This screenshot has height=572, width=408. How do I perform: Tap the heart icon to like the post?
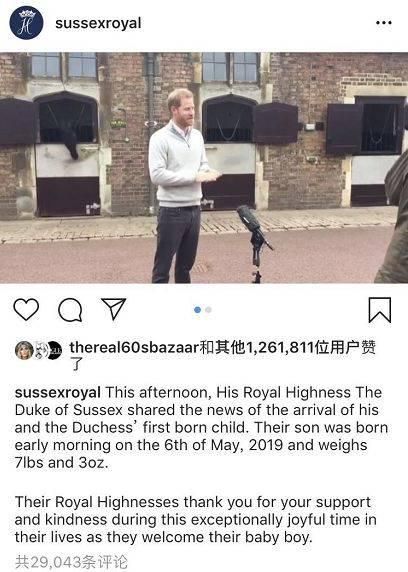(x=26, y=309)
